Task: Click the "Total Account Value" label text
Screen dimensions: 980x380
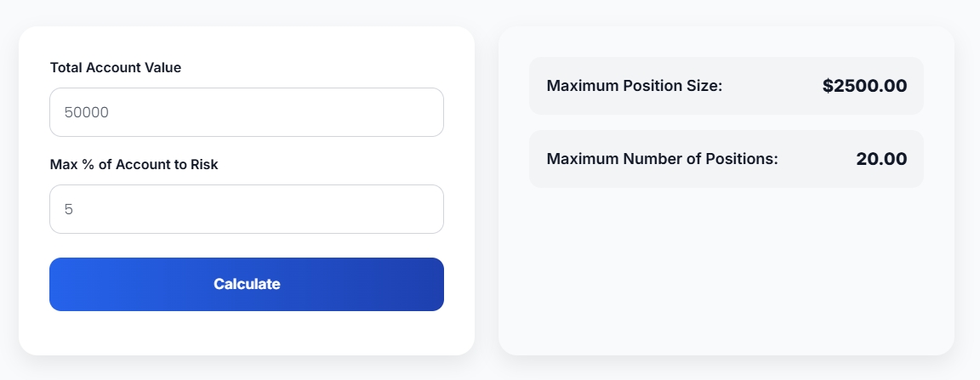Action: [116, 68]
